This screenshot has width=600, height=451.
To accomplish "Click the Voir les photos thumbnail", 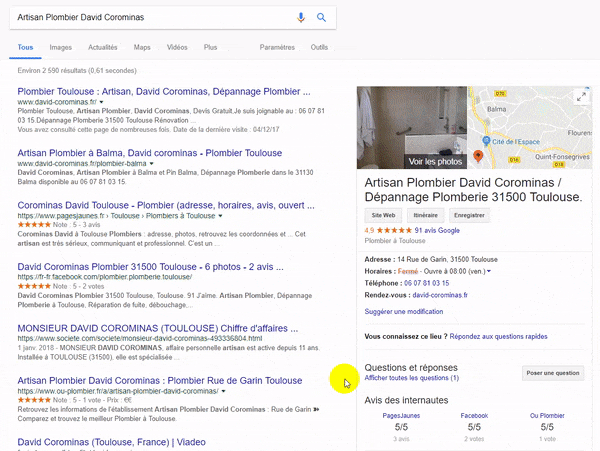I will tap(412, 127).
